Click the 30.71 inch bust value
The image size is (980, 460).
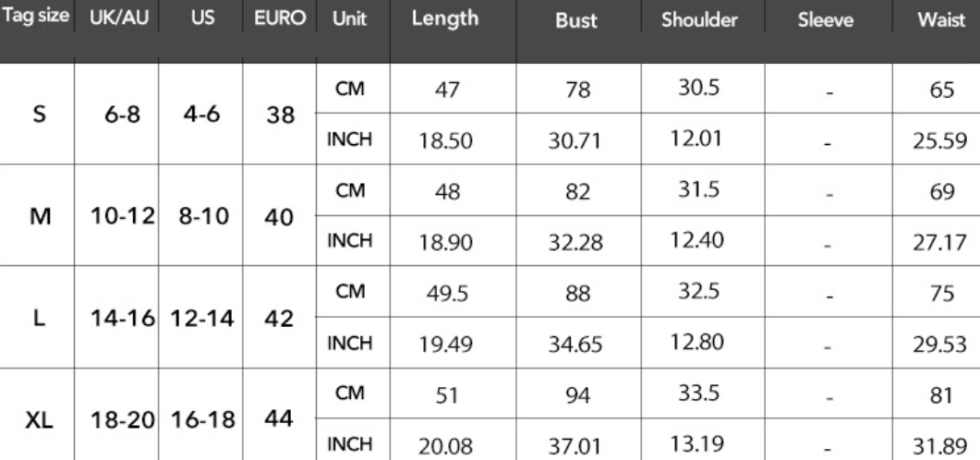pyautogui.click(x=575, y=141)
